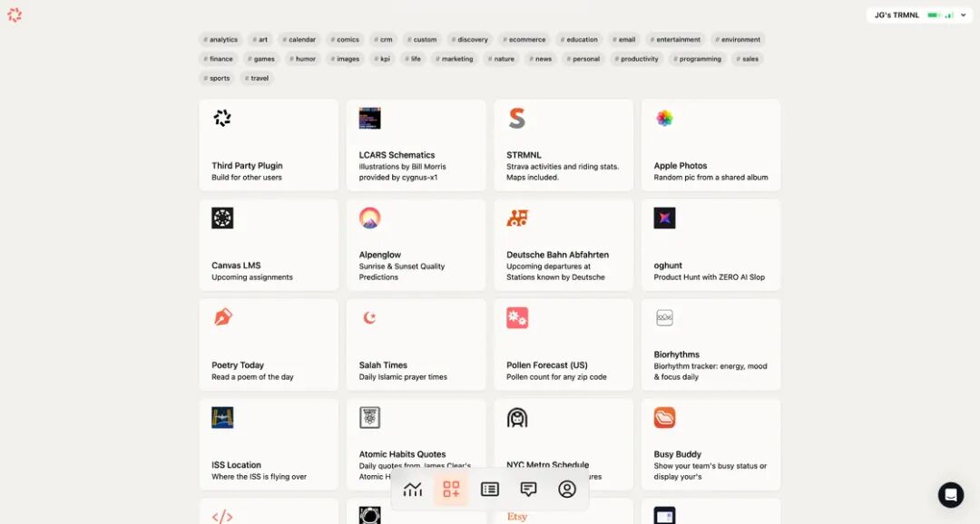Choose the games tag filter

261,59
